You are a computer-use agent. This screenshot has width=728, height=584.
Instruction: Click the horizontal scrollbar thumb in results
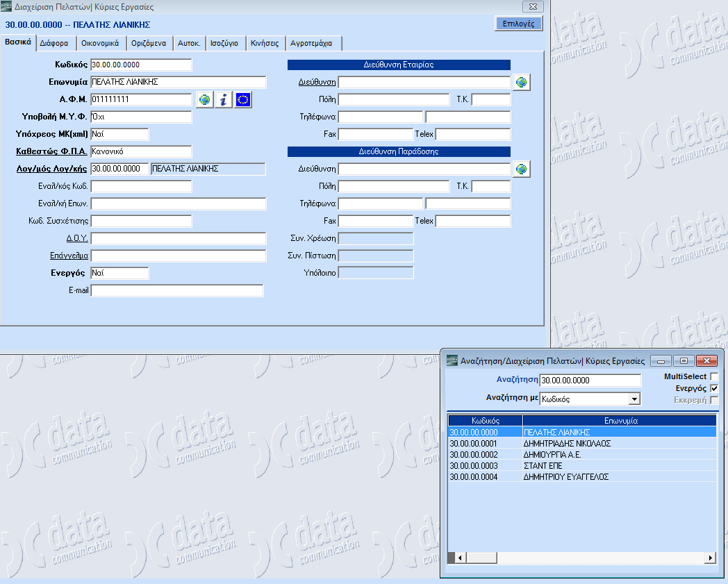[x=481, y=558]
